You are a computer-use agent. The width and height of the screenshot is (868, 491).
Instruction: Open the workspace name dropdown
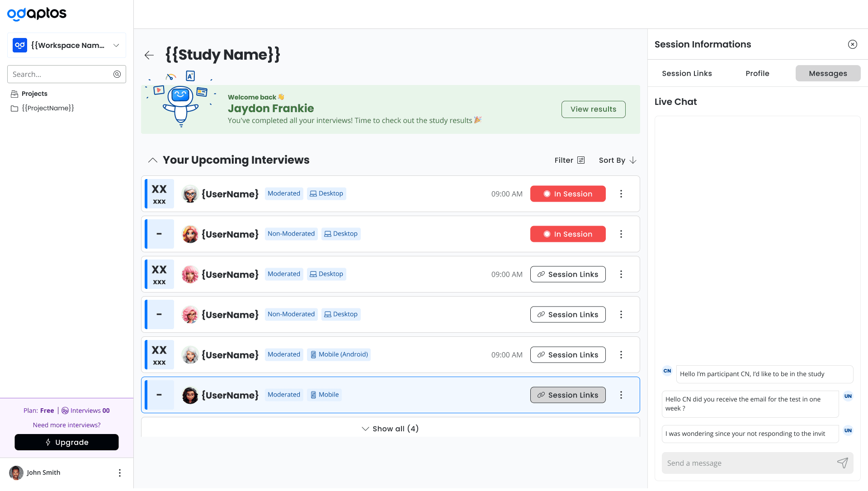(66, 45)
